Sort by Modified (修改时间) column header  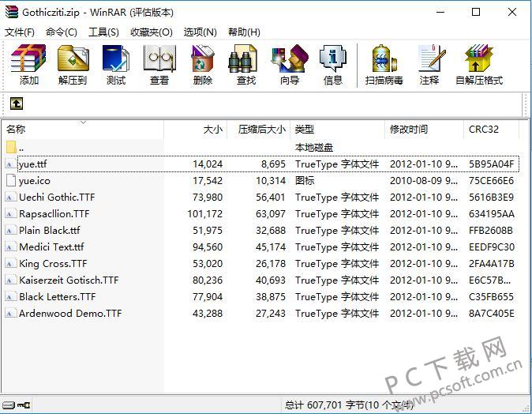[425, 130]
